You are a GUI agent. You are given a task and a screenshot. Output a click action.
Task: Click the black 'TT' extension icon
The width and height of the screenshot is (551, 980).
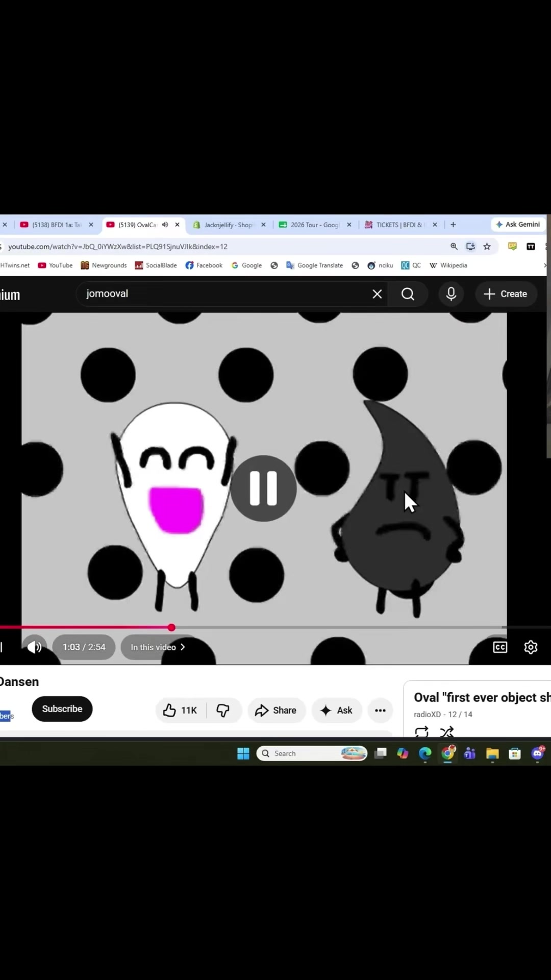(x=531, y=247)
